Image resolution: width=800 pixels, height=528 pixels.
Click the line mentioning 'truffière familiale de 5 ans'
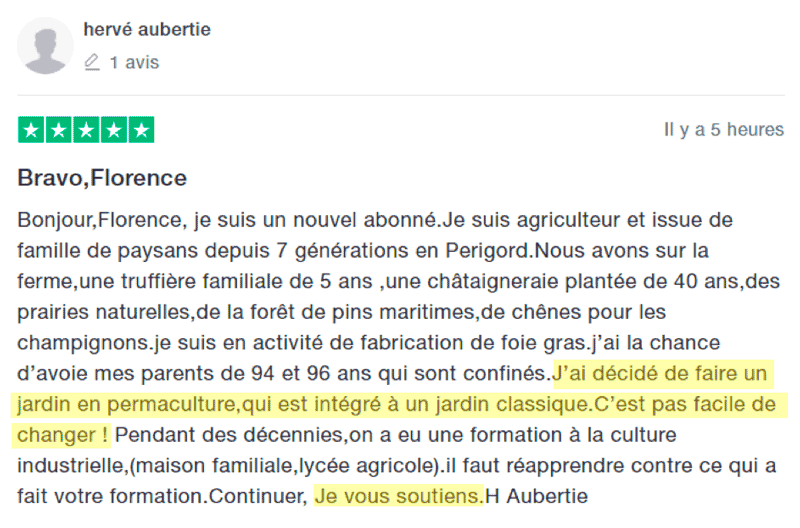click(x=398, y=282)
